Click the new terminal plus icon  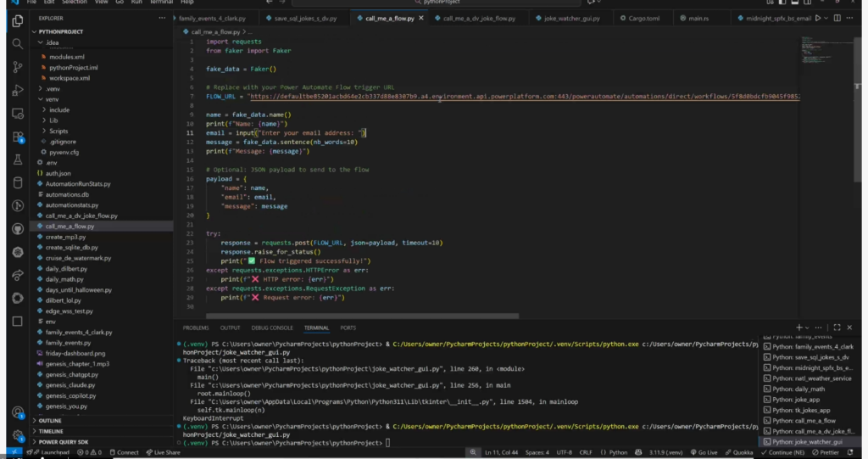pyautogui.click(x=798, y=327)
